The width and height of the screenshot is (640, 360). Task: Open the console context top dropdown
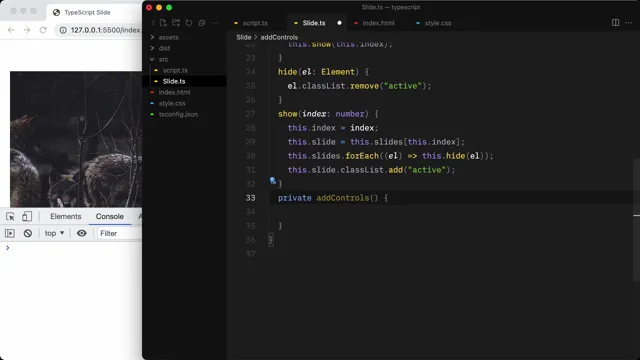54,233
